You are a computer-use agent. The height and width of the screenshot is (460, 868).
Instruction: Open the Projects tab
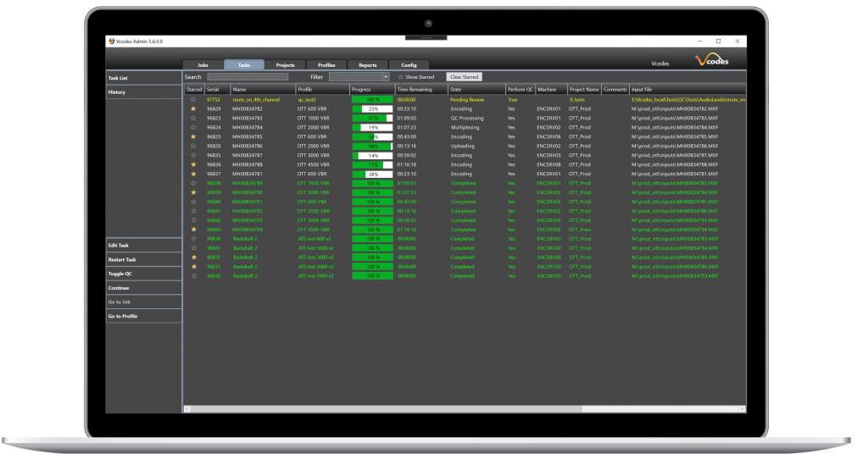coord(285,64)
